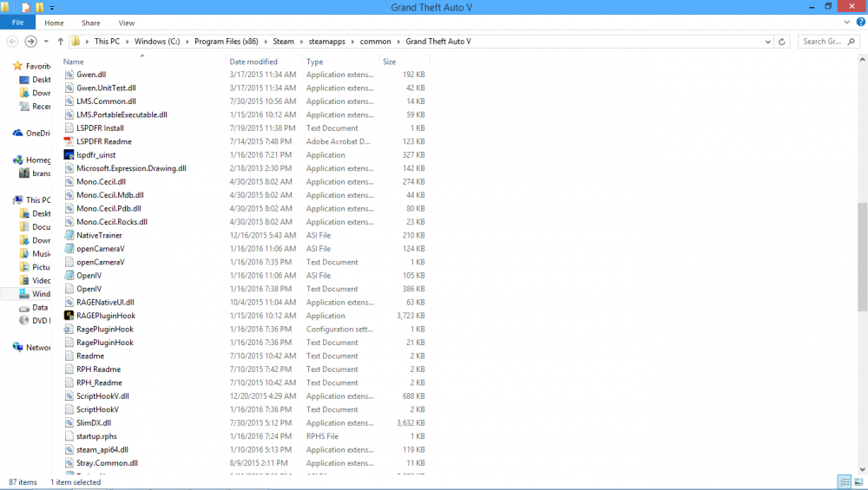Screen dimensions: 868x490
Task: Open the recent locations dropdown arrow
Action: 46,42
